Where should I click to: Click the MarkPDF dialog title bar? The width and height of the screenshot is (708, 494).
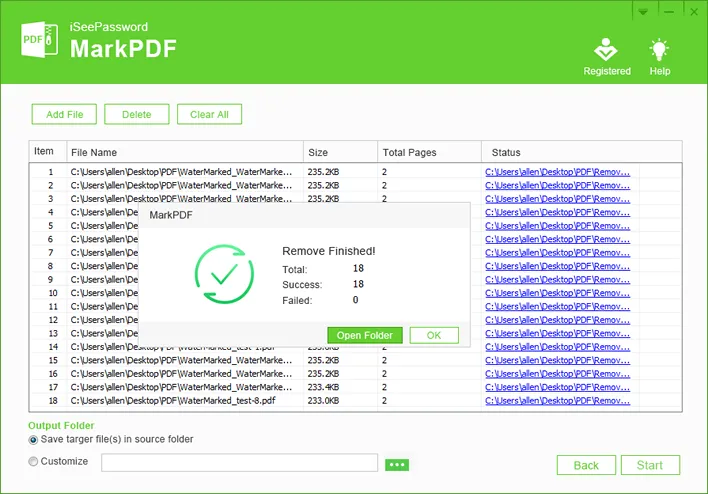pyautogui.click(x=304, y=215)
